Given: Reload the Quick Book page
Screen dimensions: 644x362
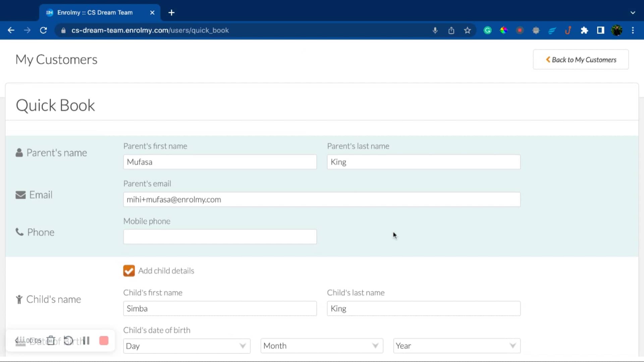Looking at the screenshot, I should (43, 31).
